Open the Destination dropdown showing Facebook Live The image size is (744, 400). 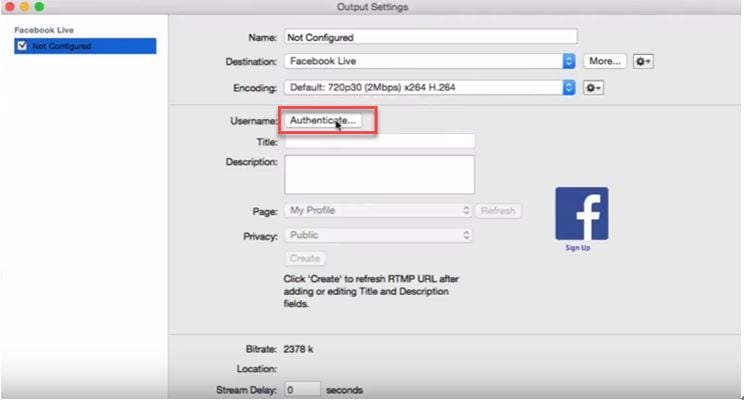coord(430,61)
